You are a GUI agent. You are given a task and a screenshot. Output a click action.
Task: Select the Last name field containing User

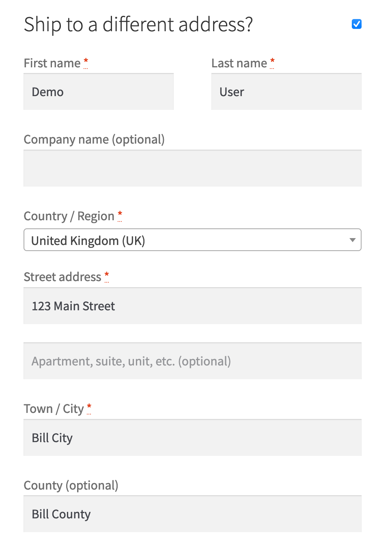pos(286,92)
